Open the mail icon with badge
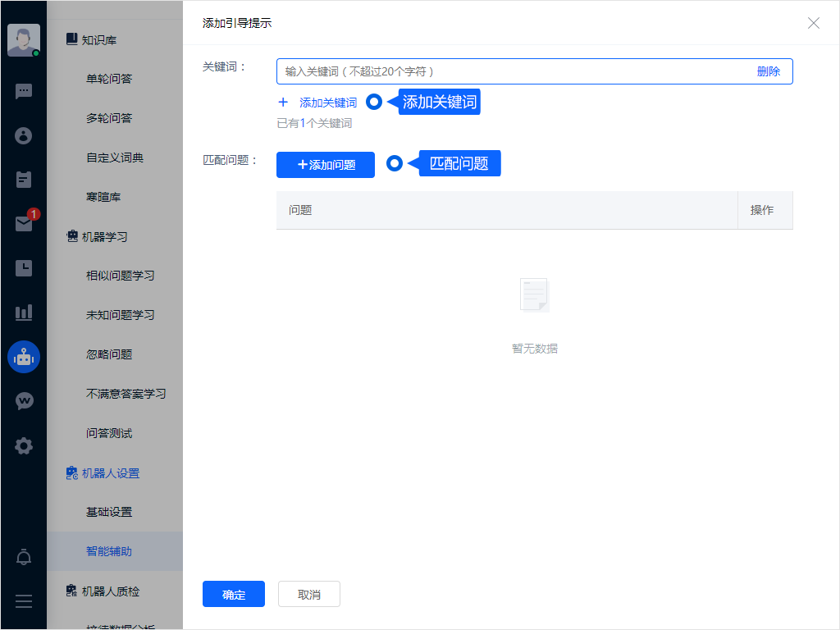 click(24, 224)
